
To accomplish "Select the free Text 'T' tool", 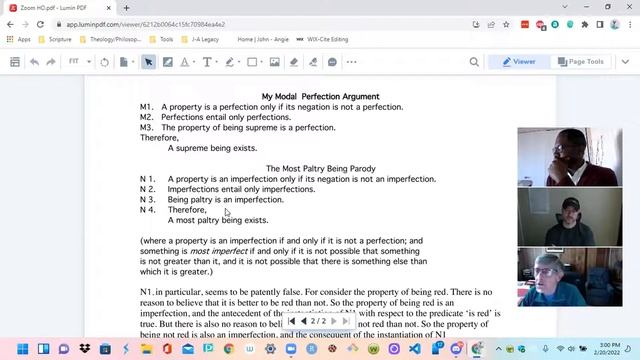I will 207,62.
